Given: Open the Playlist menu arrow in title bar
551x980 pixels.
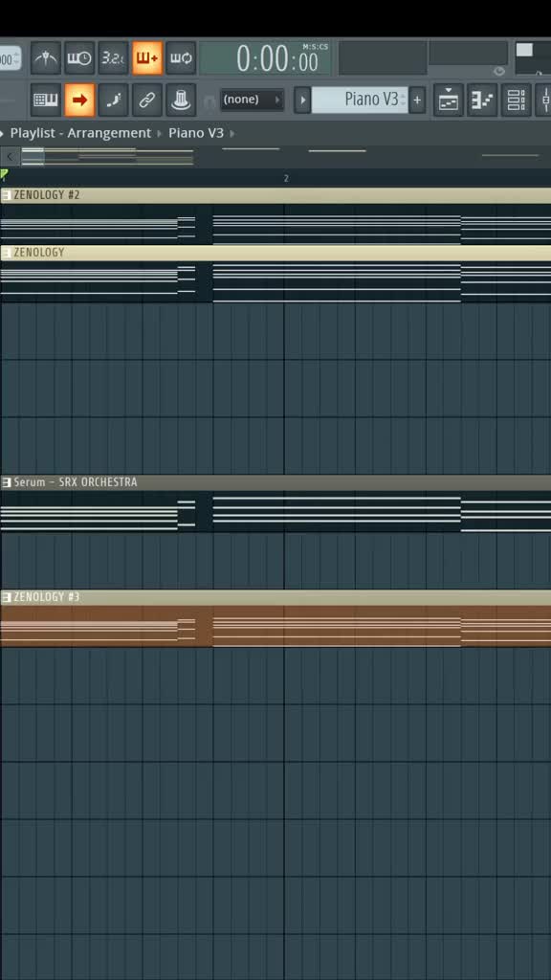Looking at the screenshot, I should pyautogui.click(x=3, y=133).
